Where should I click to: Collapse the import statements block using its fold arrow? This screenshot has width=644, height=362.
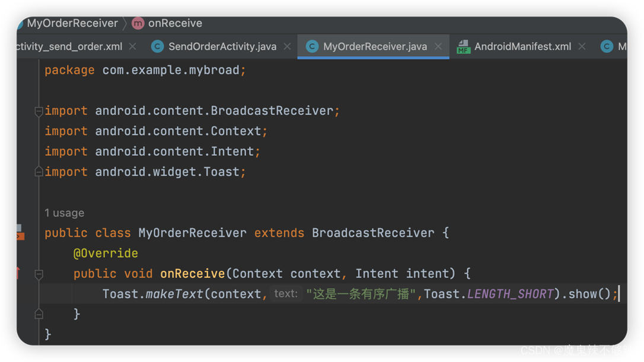point(38,111)
